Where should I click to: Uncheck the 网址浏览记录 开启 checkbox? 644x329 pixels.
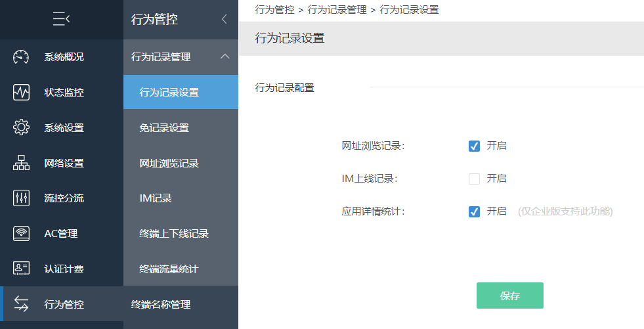(x=474, y=146)
